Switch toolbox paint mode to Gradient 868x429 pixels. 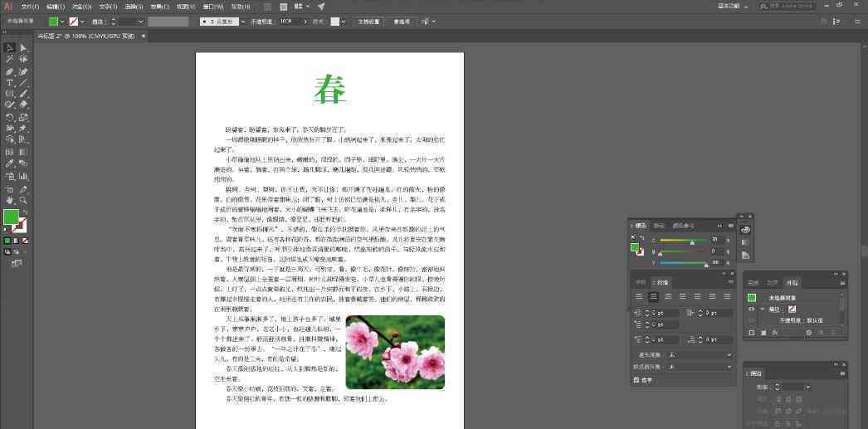click(x=16, y=241)
